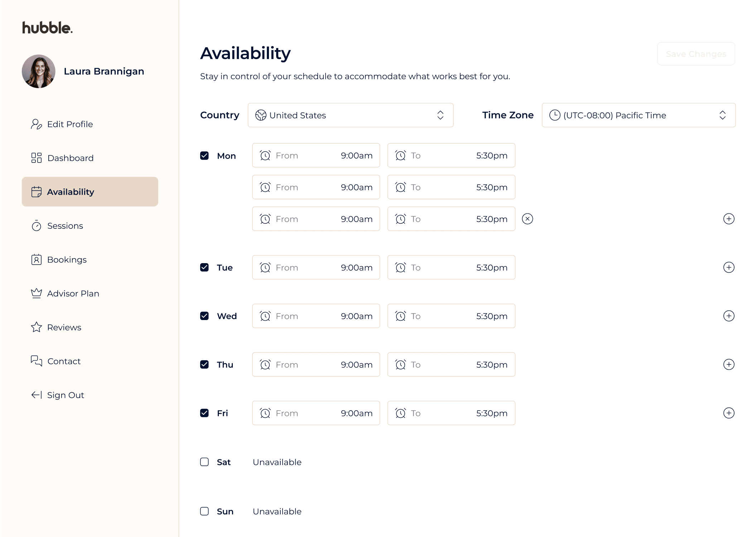Open the Time Zone dropdown
The height and width of the screenshot is (537, 756).
[638, 115]
